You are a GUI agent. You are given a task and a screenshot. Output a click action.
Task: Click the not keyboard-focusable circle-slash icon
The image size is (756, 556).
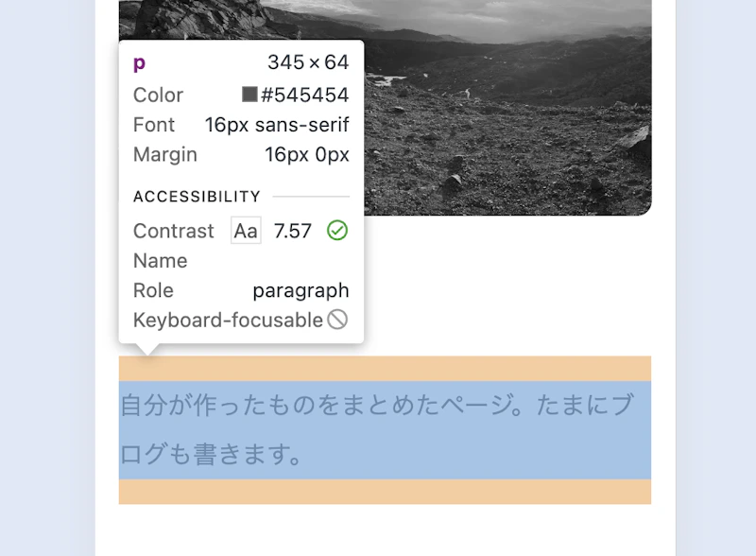point(337,320)
